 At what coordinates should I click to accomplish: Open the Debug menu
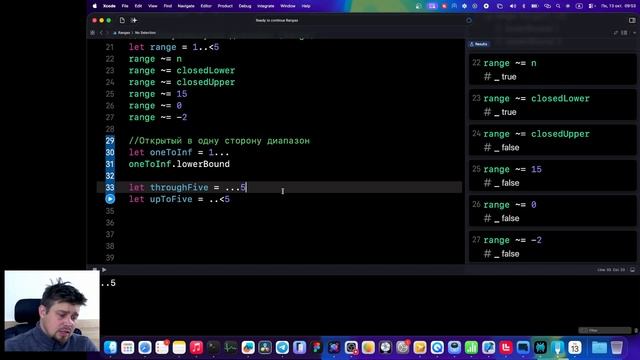(x=245, y=6)
